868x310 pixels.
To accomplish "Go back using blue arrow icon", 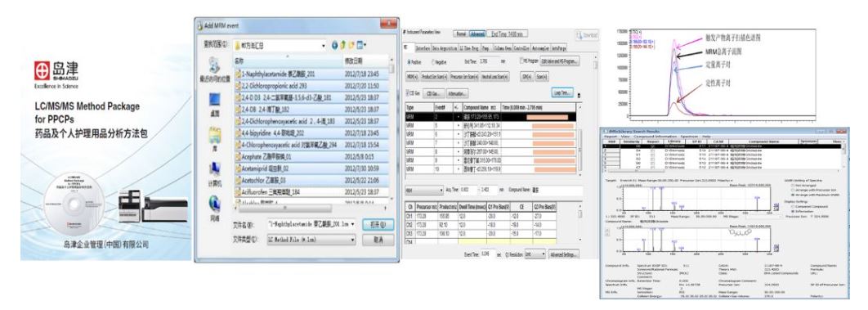I will [334, 45].
